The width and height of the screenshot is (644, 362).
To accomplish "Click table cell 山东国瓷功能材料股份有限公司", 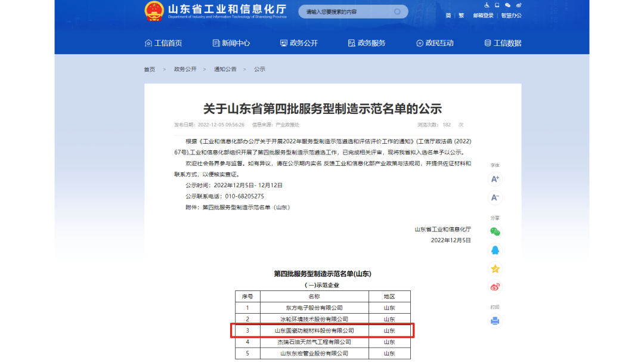I will [314, 330].
